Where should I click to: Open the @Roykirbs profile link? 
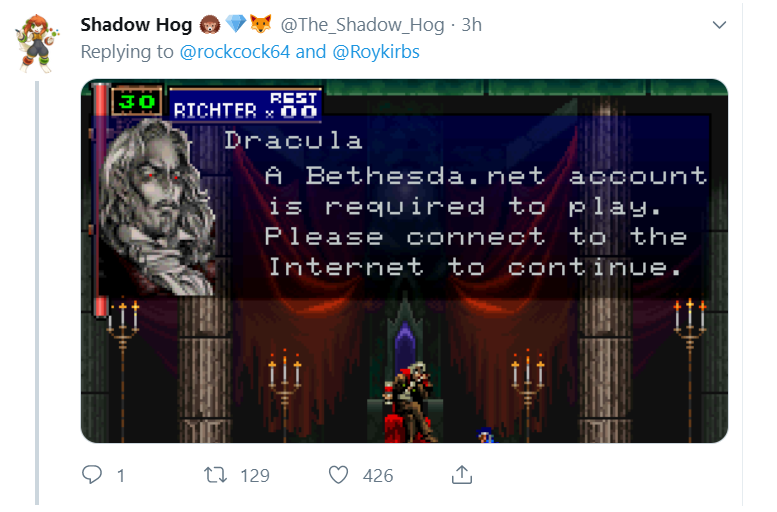click(x=376, y=52)
